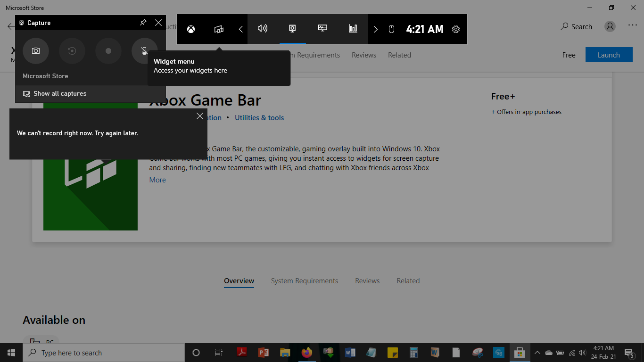The image size is (644, 362).
Task: Open the Performance widget icon
Action: (x=322, y=29)
